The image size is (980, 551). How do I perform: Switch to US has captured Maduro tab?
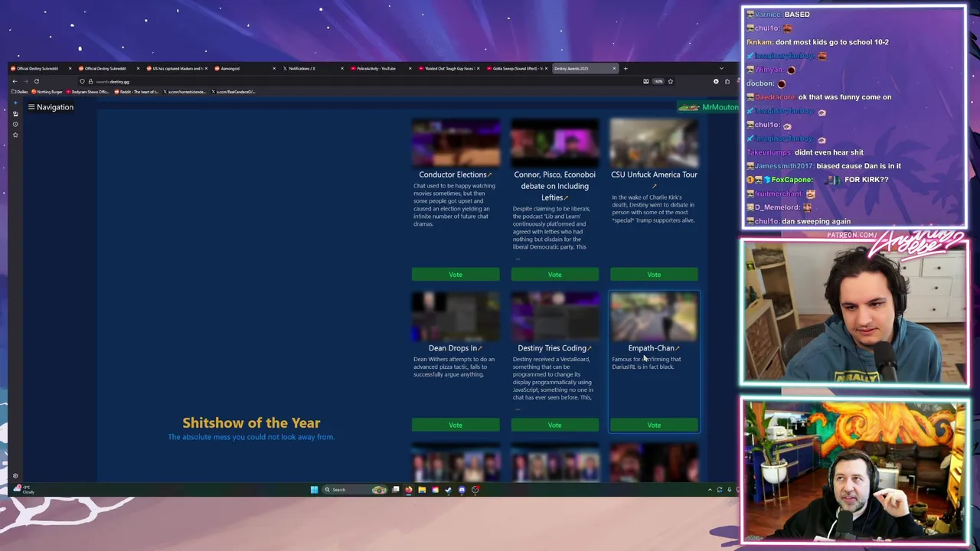177,69
